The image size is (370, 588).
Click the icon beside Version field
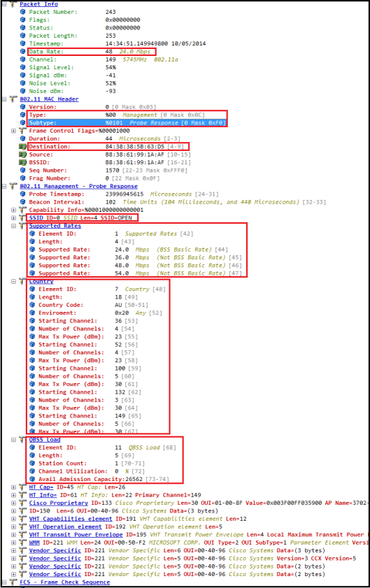pyautogui.click(x=23, y=107)
